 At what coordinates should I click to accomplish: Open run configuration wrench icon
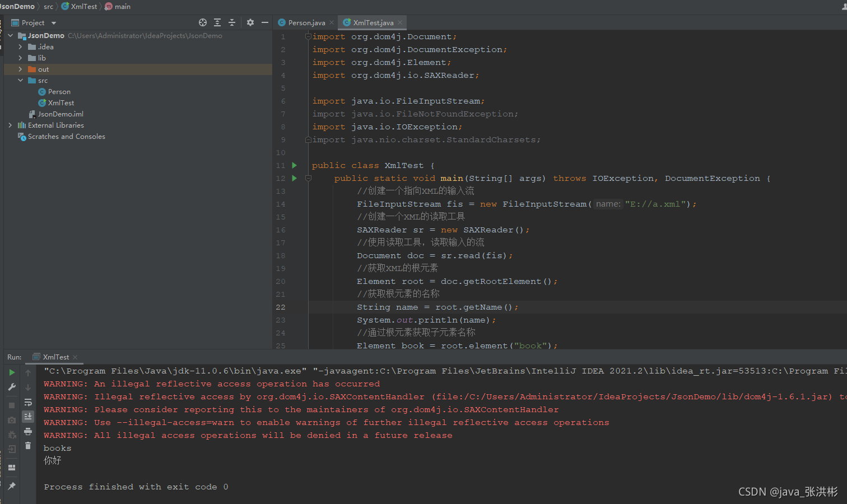(x=12, y=387)
